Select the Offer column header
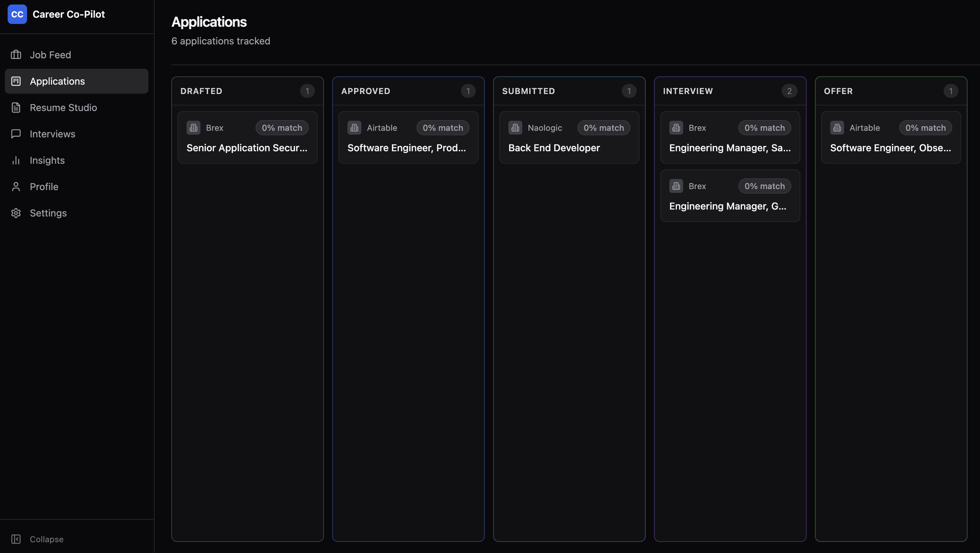Image resolution: width=980 pixels, height=553 pixels. [838, 91]
